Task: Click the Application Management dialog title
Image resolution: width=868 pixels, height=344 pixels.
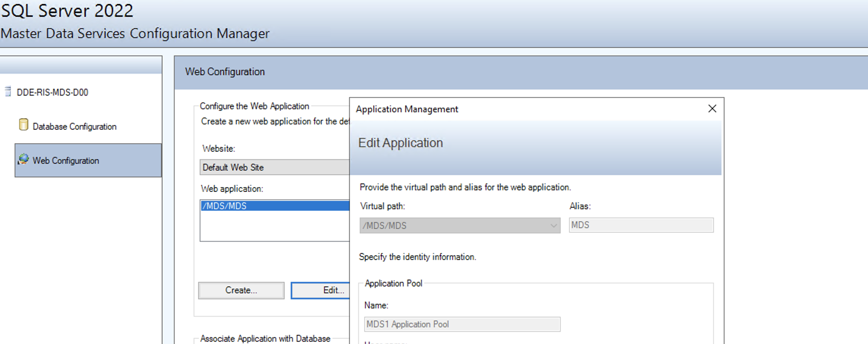Action: (x=407, y=109)
